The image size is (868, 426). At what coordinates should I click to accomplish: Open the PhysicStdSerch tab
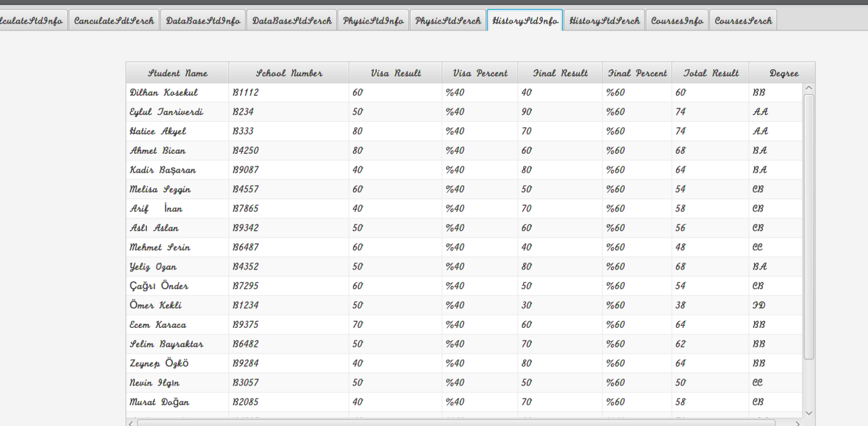448,20
